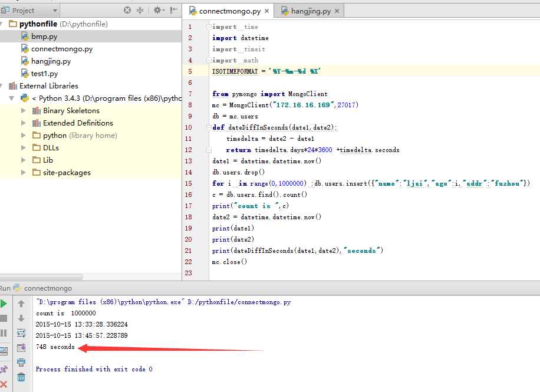Click the Collapse All icon in Project panel
The image size is (540, 392).
(140, 11)
